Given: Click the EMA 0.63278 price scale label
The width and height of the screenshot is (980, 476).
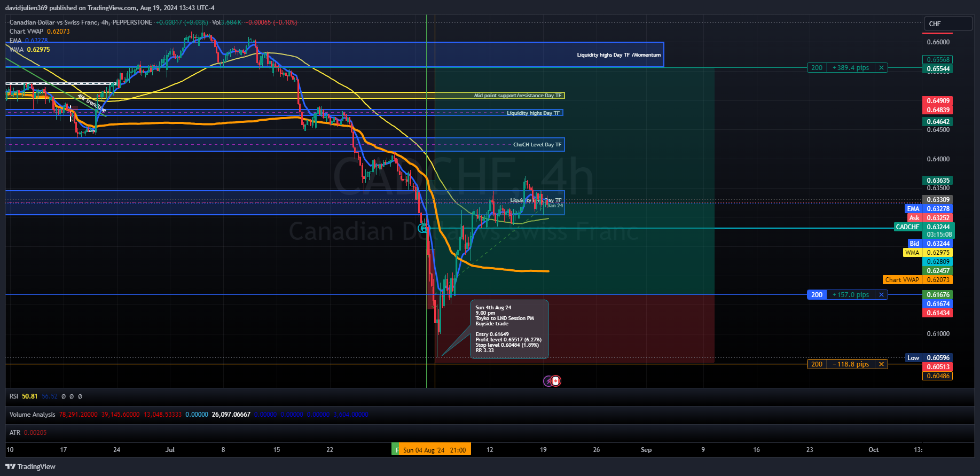Looking at the screenshot, I should pyautogui.click(x=929, y=209).
